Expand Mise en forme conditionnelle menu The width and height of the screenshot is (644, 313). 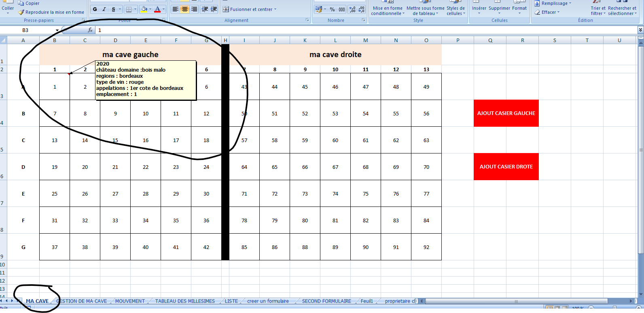387,11
